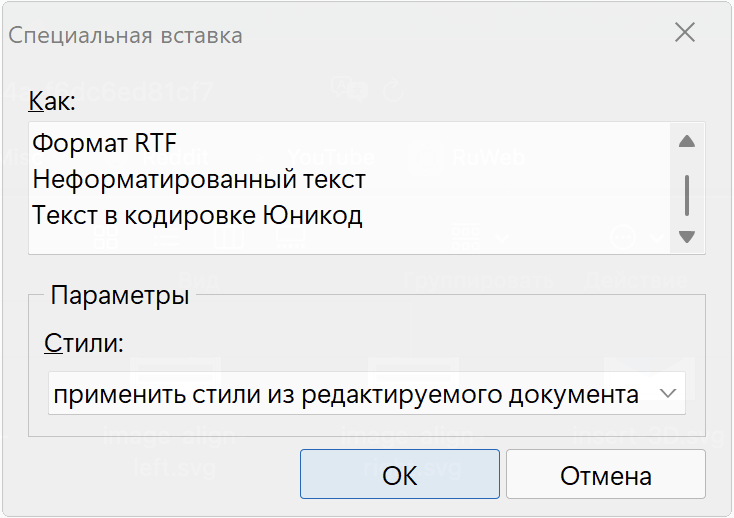The height and width of the screenshot is (518, 734).
Task: Click the Как: label
Action: click(52, 101)
